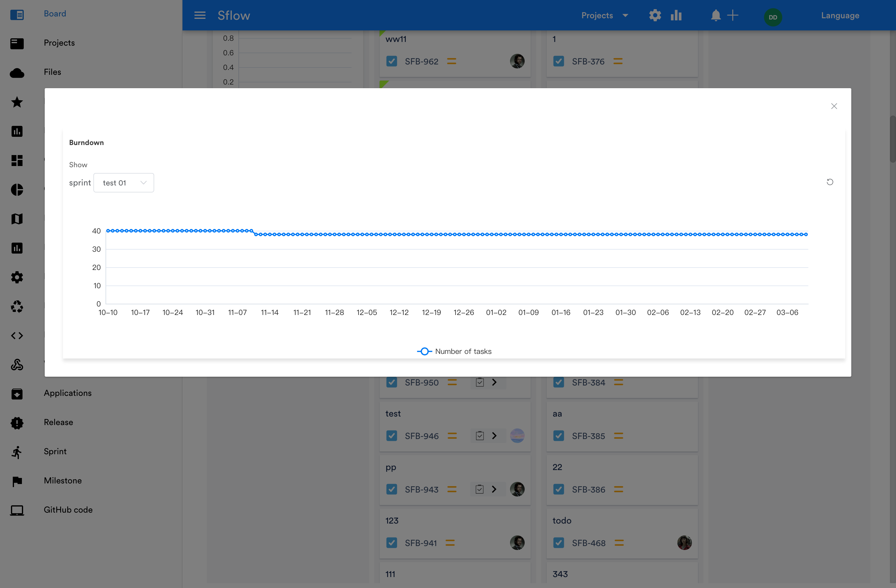
Task: Open settings via the gear icon
Action: 655,15
